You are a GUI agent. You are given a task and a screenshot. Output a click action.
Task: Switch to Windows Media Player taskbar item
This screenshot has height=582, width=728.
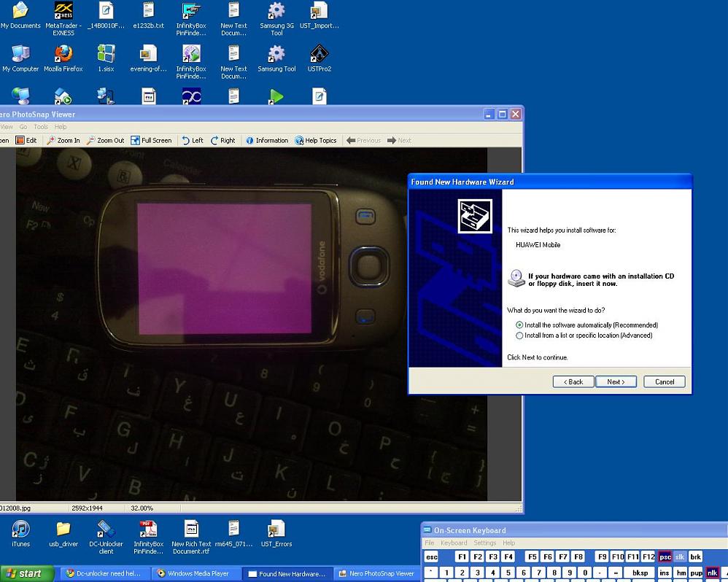tap(195, 573)
